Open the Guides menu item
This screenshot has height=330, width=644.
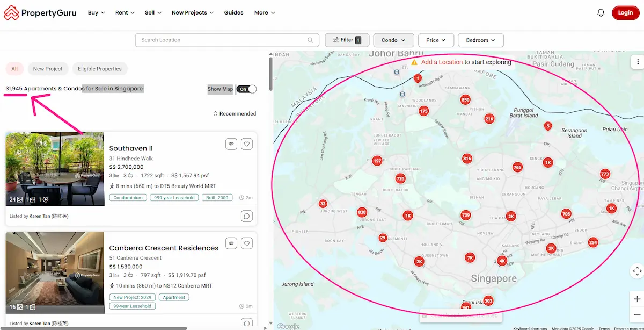(x=233, y=13)
